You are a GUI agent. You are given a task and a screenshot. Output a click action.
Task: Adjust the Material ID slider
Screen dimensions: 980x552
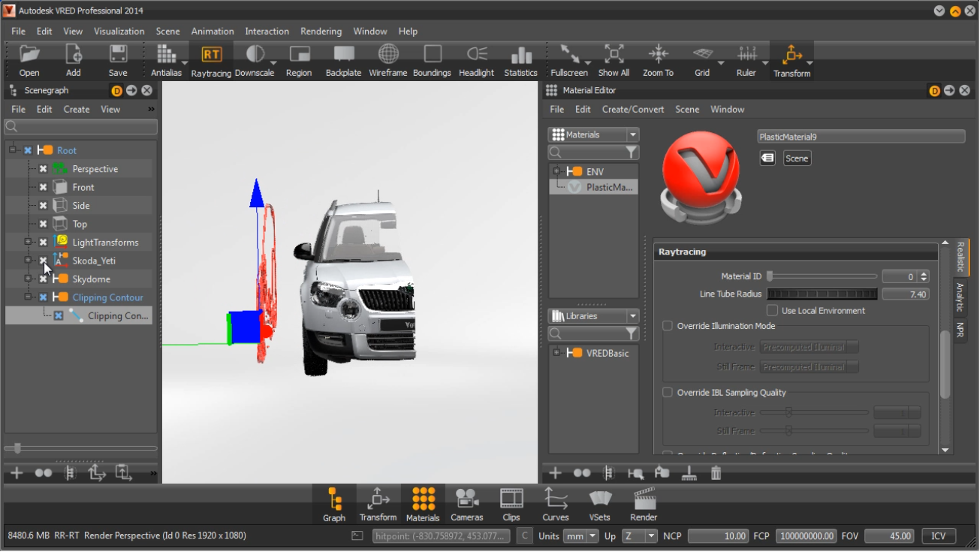pyautogui.click(x=822, y=276)
